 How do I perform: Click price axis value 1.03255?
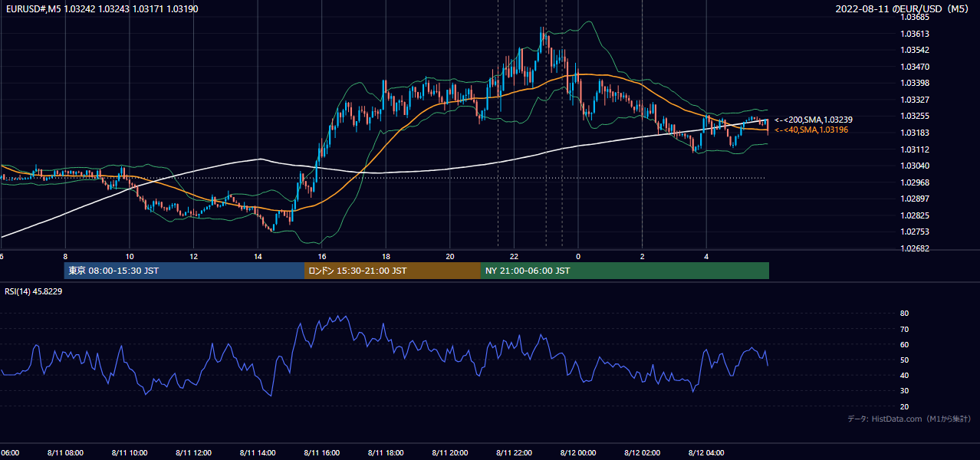916,117
